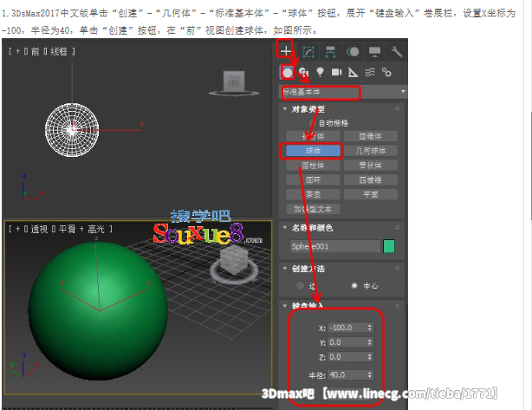Click the 圆柱体 cylinder button

click(313, 166)
